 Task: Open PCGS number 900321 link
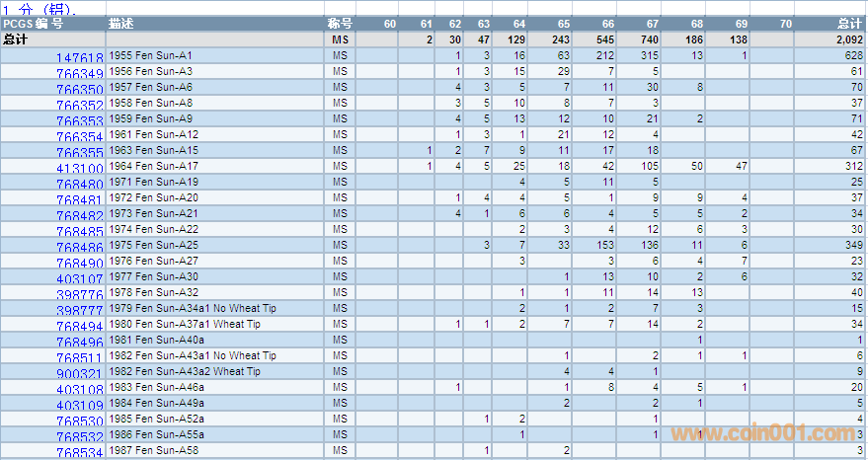tap(79, 374)
